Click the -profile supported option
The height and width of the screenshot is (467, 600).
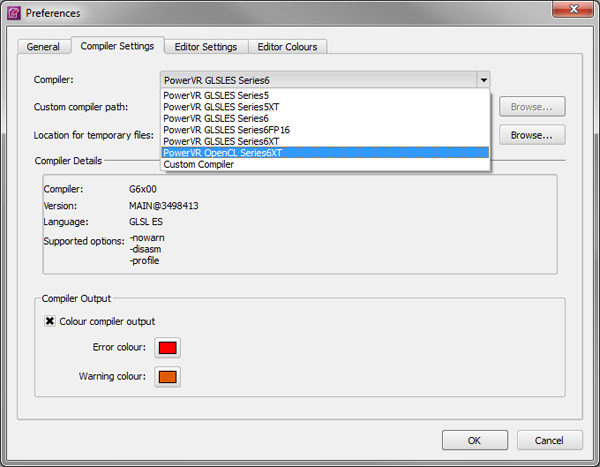coord(144,261)
